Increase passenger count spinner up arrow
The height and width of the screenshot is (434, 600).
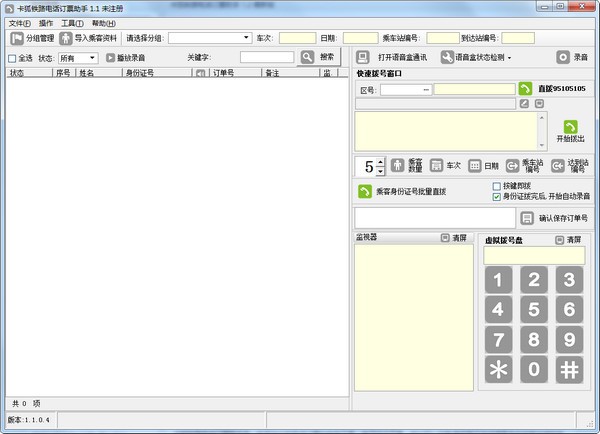pyautogui.click(x=380, y=162)
